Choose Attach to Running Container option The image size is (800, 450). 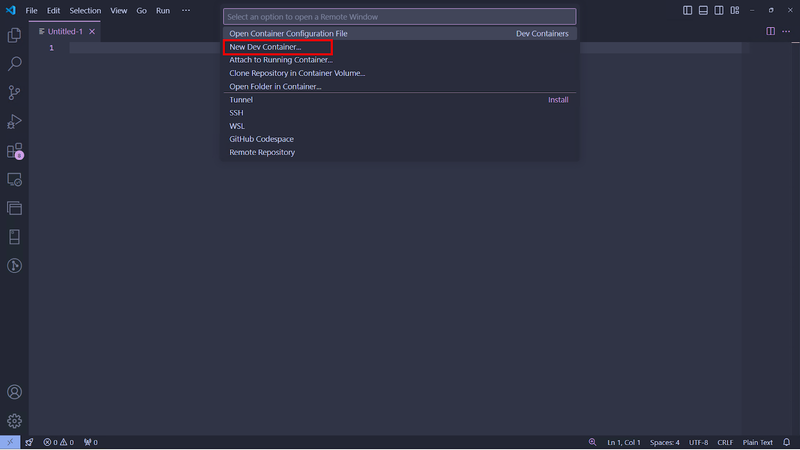coord(400,60)
